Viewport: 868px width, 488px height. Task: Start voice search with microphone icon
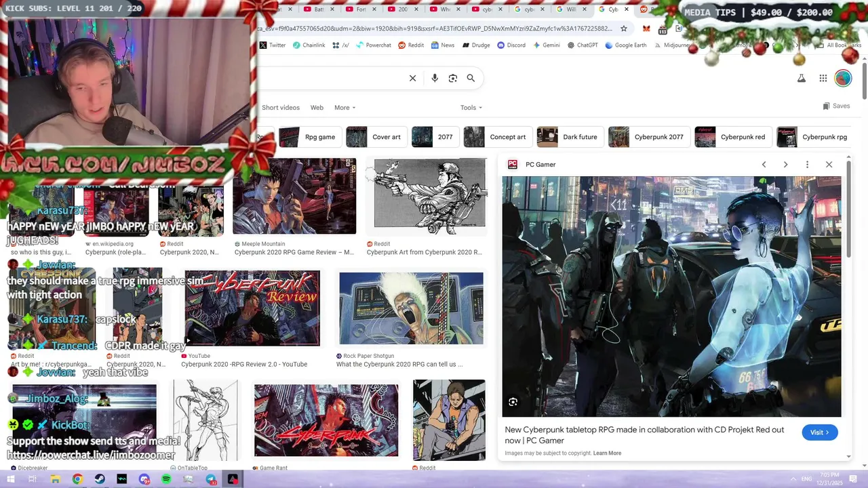[x=435, y=78]
